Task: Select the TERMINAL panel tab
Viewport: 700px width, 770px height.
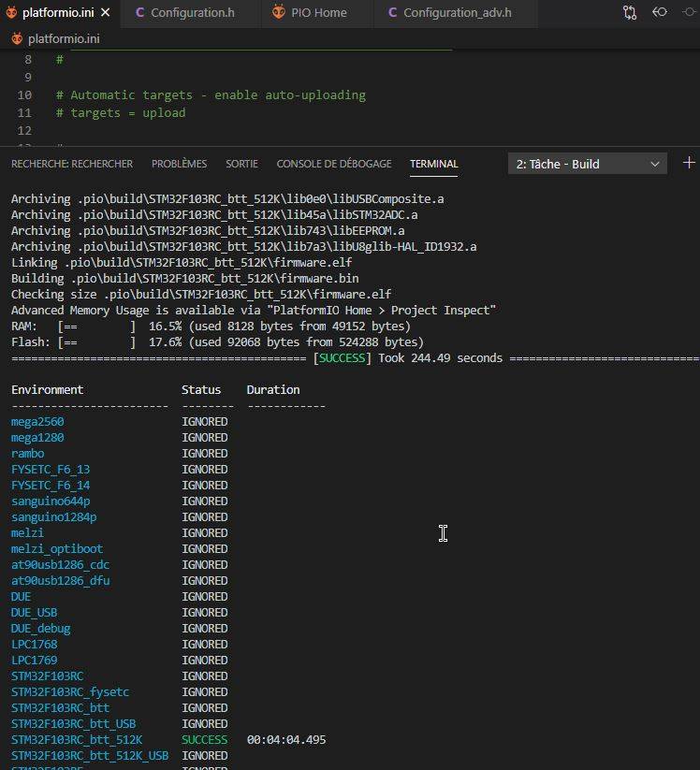Action: pyautogui.click(x=433, y=164)
